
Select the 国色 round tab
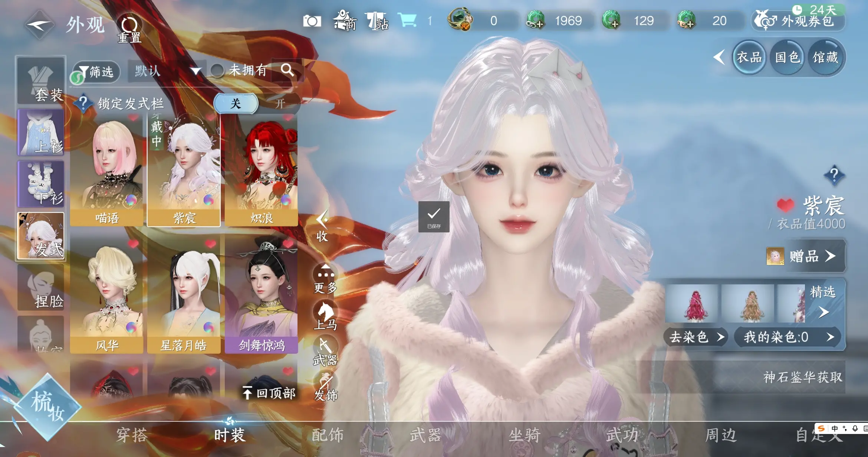pyautogui.click(x=787, y=58)
